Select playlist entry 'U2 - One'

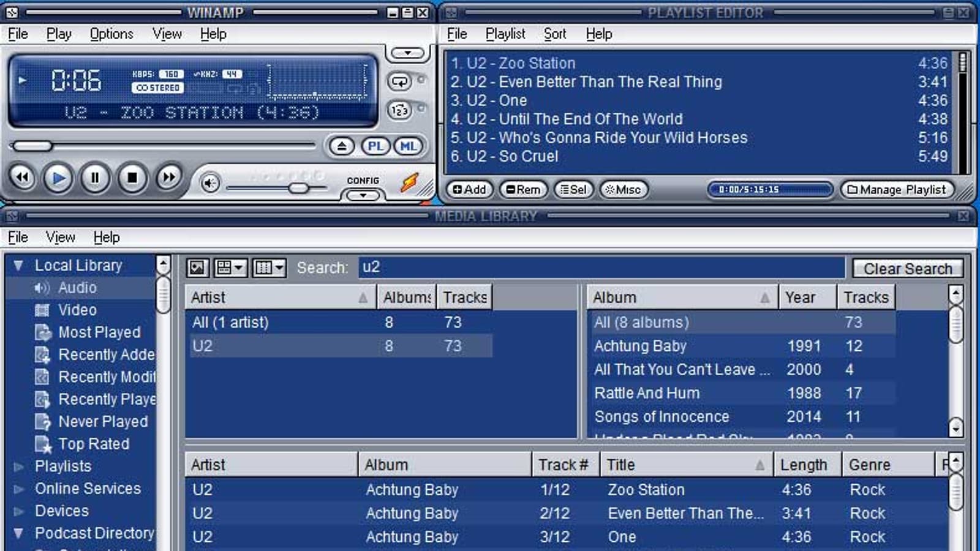(x=699, y=100)
